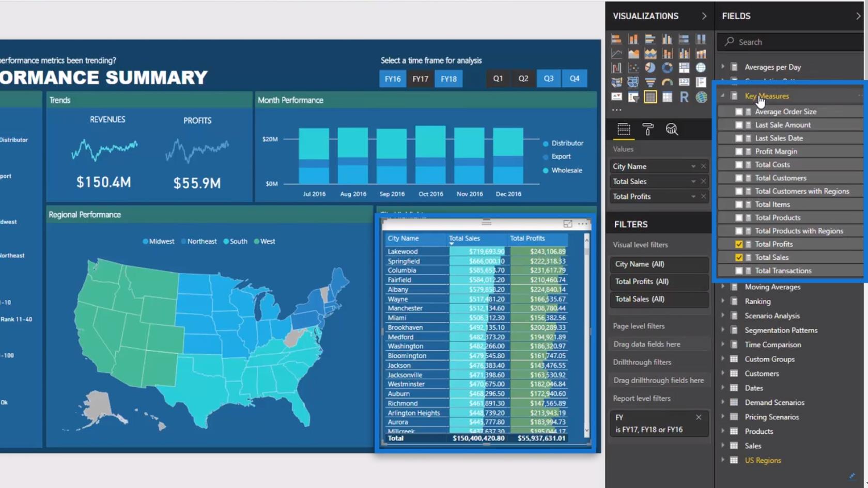Select the Slicer visualization
This screenshot has width=868, height=488.
(x=633, y=97)
